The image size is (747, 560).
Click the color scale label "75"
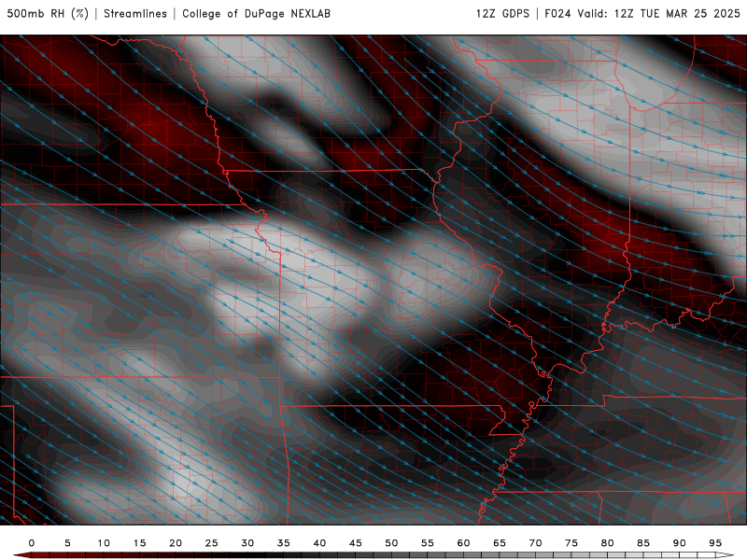point(571,543)
